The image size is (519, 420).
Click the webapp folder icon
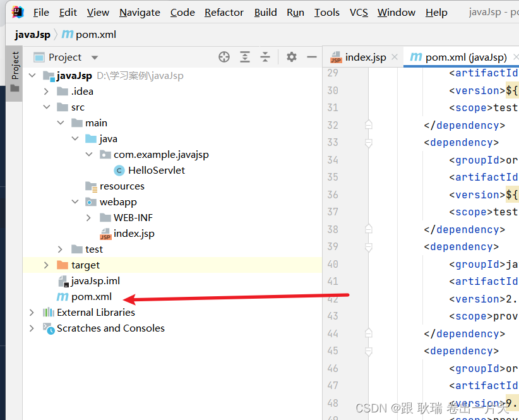(x=91, y=201)
